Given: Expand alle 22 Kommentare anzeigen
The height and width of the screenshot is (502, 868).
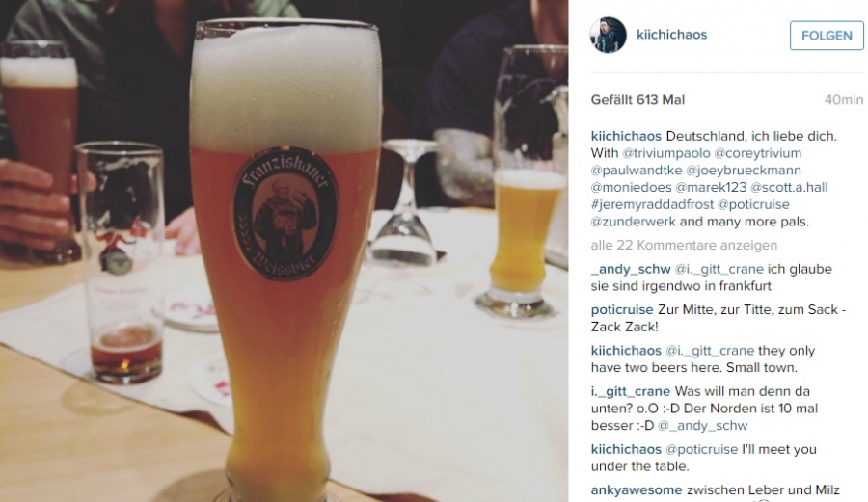Looking at the screenshot, I should click(x=684, y=245).
